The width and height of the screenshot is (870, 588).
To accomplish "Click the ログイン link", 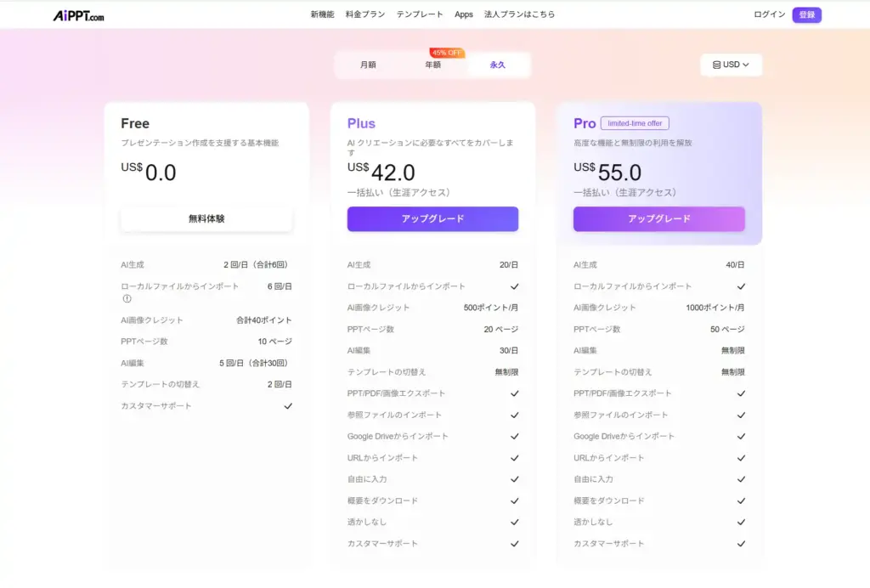I will pos(769,14).
